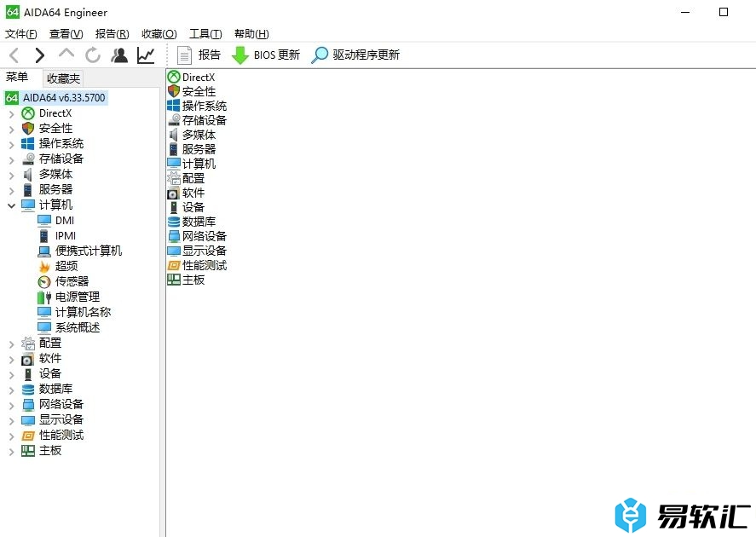Click the user profile toolbar icon

(x=119, y=55)
